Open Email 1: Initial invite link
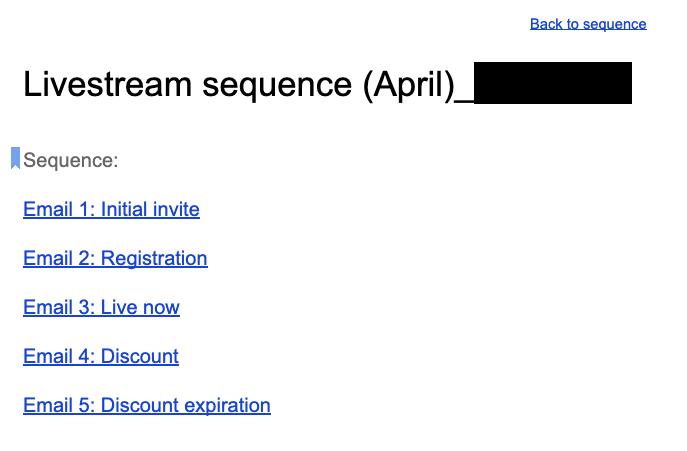Image resolution: width=687 pixels, height=451 pixels. (x=111, y=209)
